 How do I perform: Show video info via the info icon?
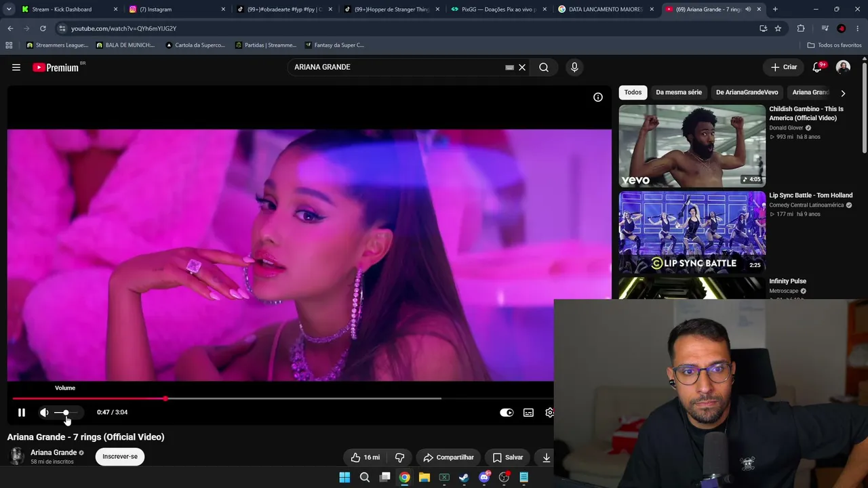click(598, 97)
